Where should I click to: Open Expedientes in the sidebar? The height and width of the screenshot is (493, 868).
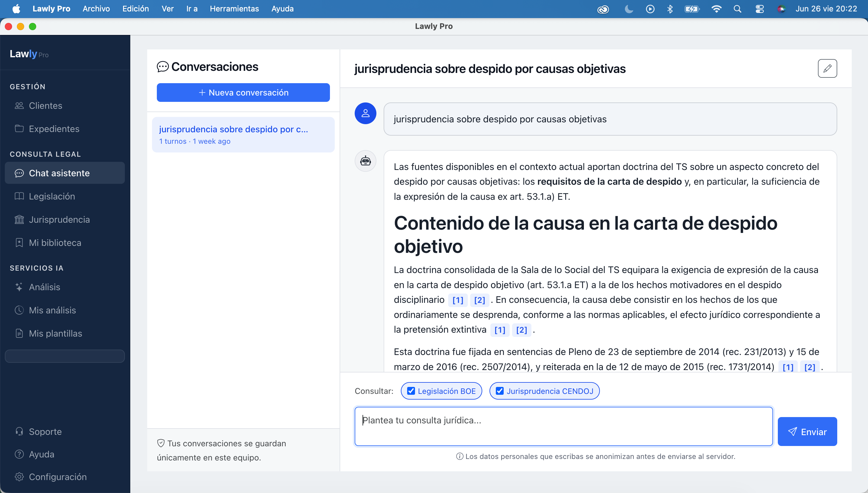pos(65,129)
